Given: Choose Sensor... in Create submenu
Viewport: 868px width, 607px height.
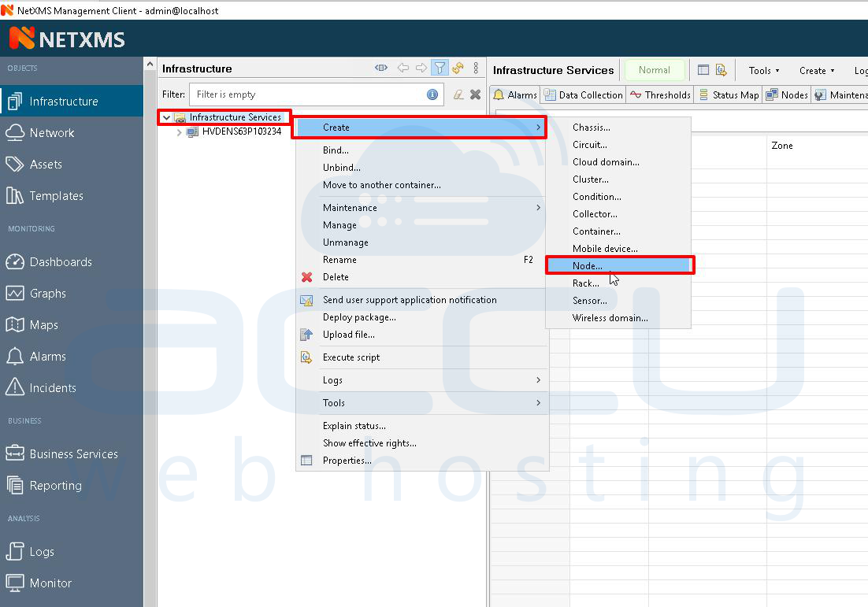Looking at the screenshot, I should 619,301.
